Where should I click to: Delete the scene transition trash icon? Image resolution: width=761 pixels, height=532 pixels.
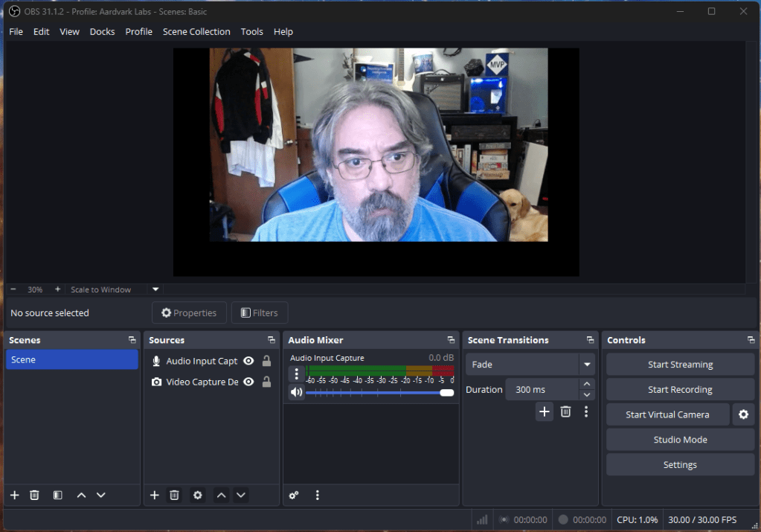tap(565, 411)
